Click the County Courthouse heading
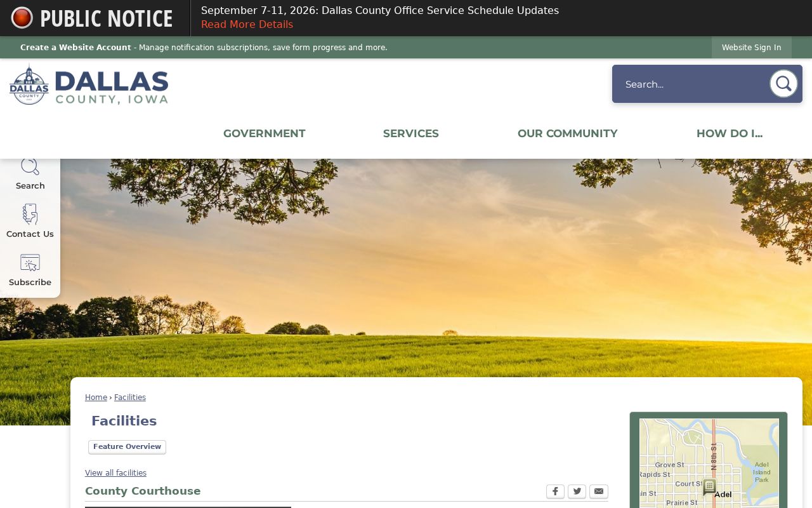Viewport: 812px width, 508px height. tap(143, 491)
